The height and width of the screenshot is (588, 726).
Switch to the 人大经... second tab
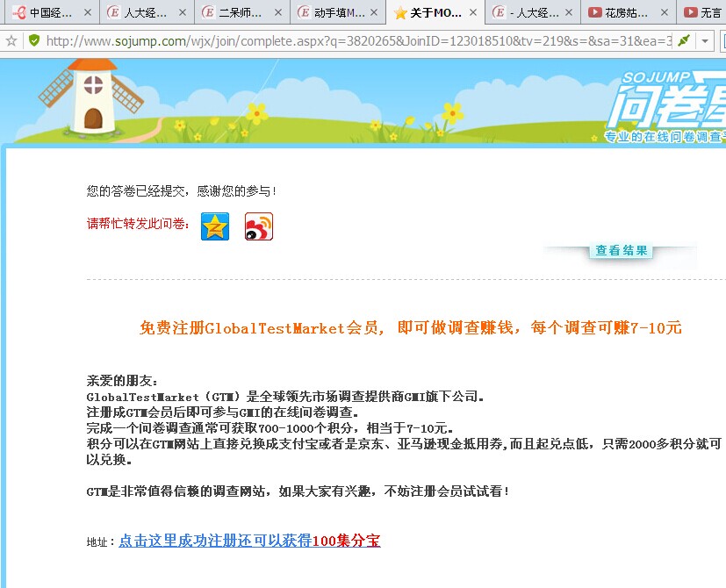pos(146,13)
